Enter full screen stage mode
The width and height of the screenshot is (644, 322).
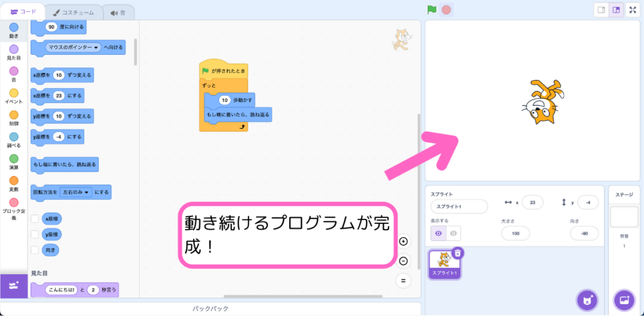coord(633,10)
